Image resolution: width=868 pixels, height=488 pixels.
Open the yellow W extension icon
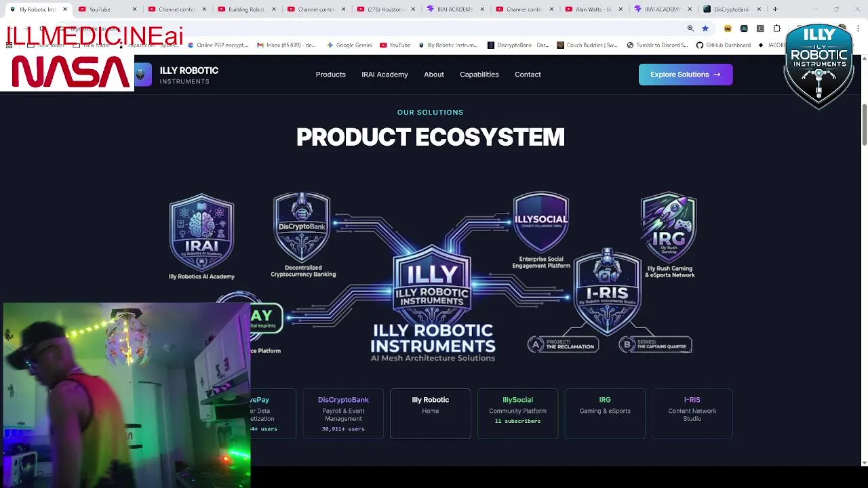click(x=728, y=28)
